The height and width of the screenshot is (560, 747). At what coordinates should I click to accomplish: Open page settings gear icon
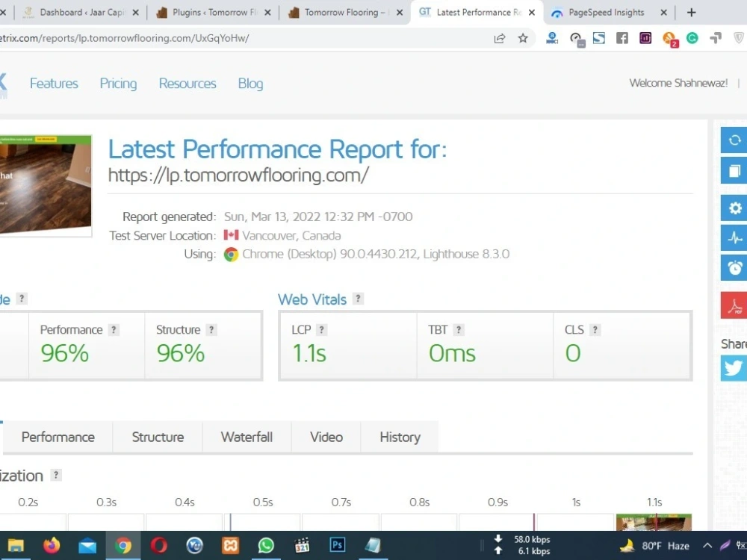[734, 208]
